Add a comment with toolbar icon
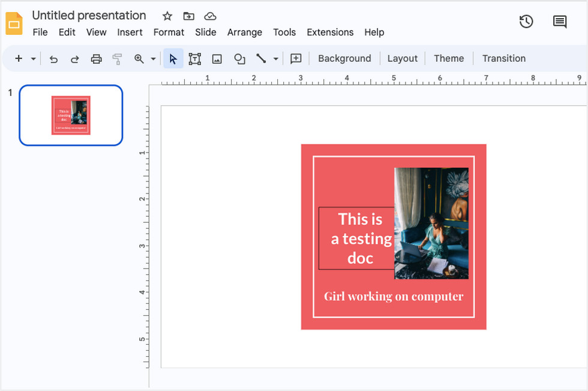The height and width of the screenshot is (391, 588). pos(296,58)
